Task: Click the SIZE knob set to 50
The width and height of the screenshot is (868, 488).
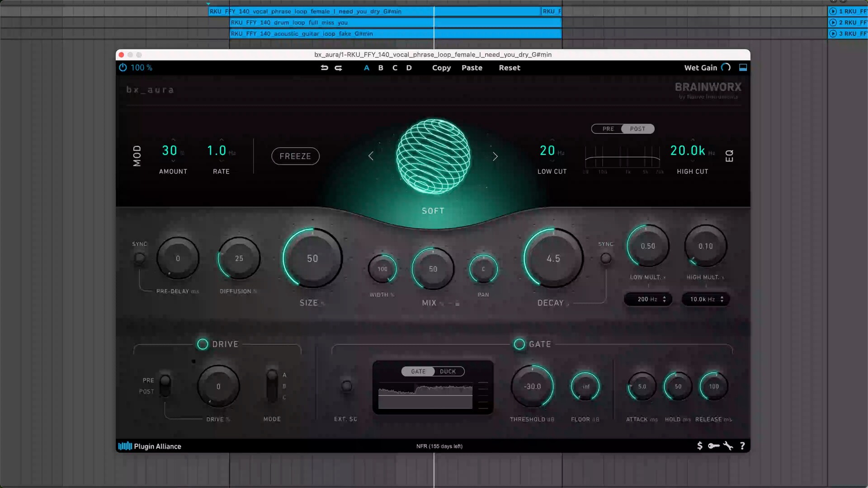Action: pyautogui.click(x=312, y=258)
